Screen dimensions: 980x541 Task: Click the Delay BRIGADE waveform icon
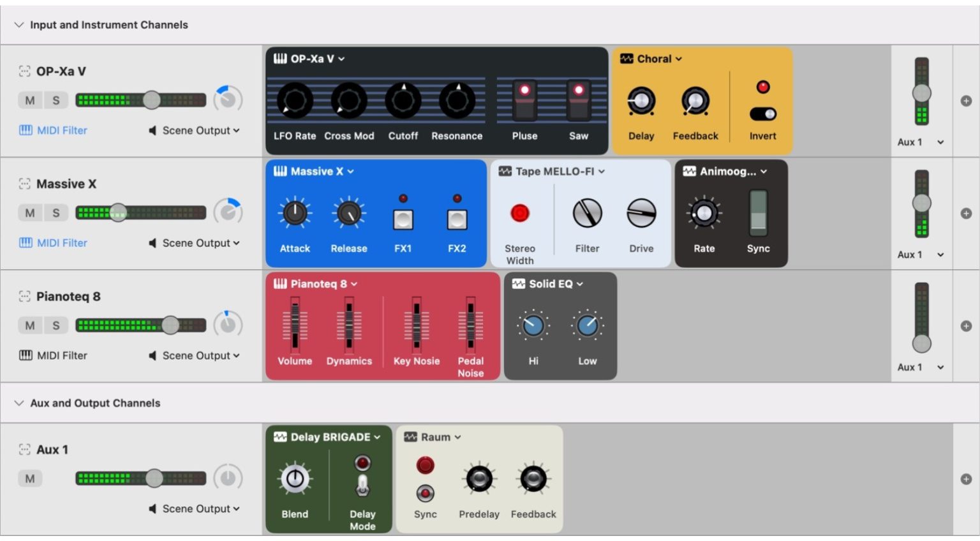pos(280,437)
